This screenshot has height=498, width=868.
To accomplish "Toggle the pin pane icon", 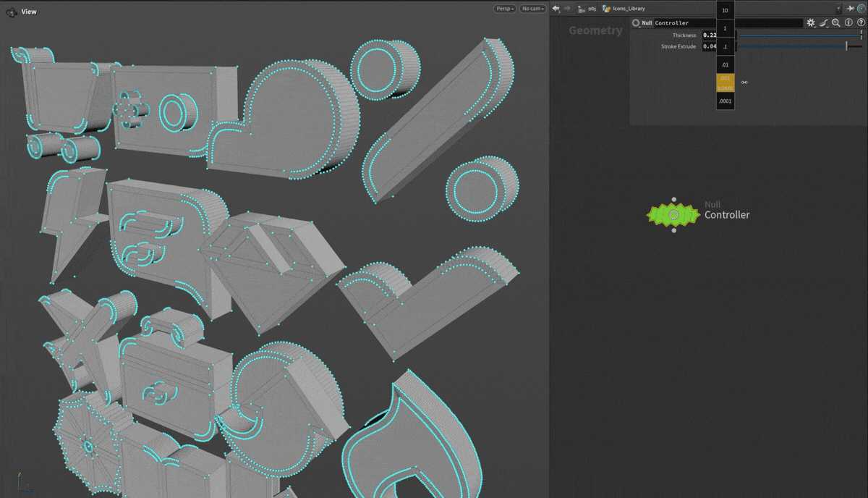I will coord(850,9).
